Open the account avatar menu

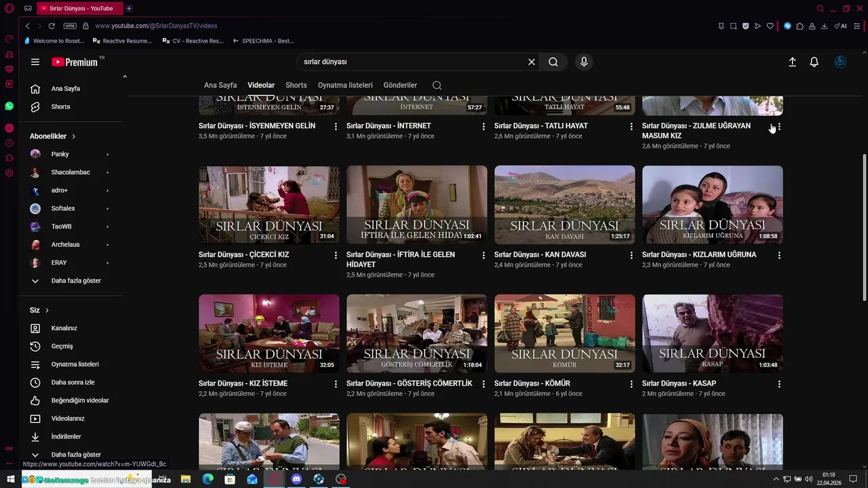click(840, 62)
